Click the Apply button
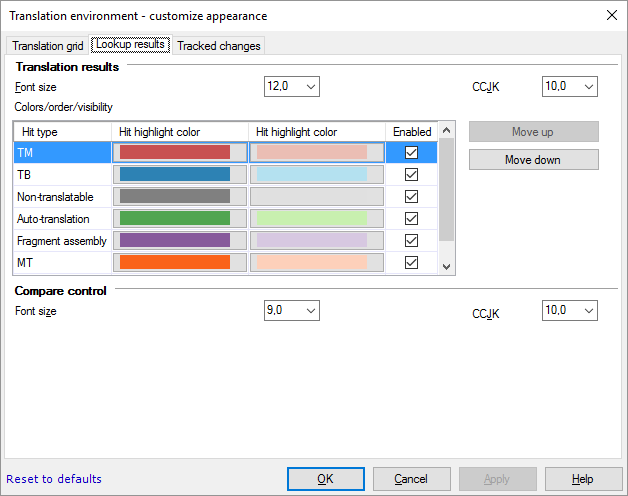 click(x=497, y=479)
